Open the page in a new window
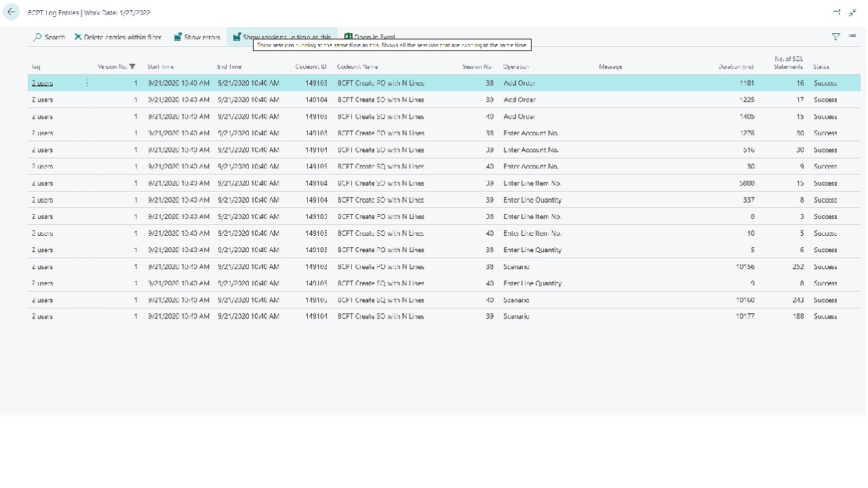The height and width of the screenshot is (488, 868). point(836,12)
